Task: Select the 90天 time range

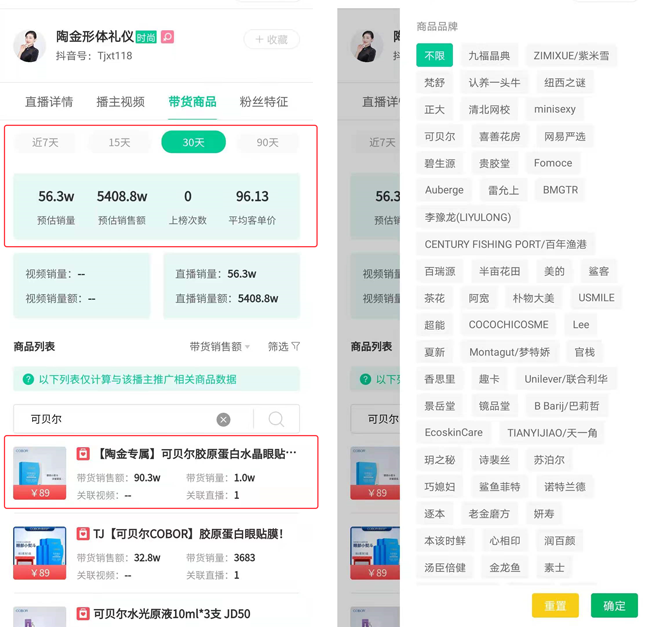Action: point(267,143)
